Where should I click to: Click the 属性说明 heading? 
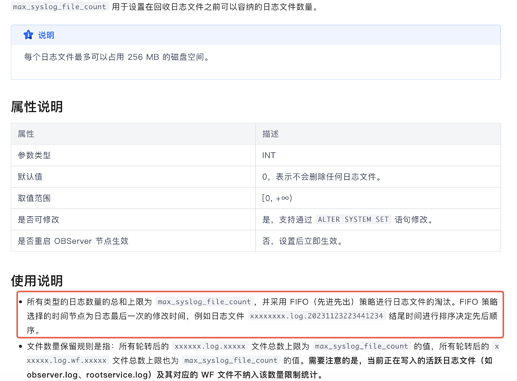coord(37,107)
